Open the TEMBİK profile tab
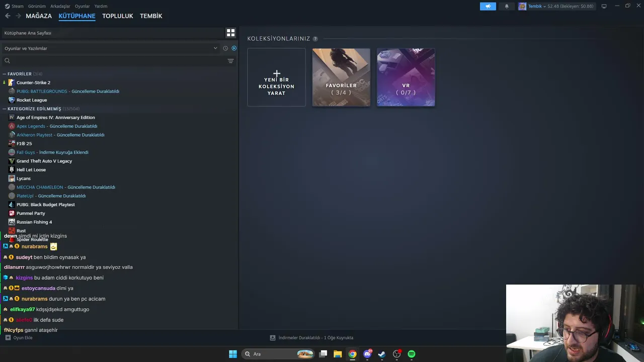The height and width of the screenshot is (362, 644). coord(151,16)
